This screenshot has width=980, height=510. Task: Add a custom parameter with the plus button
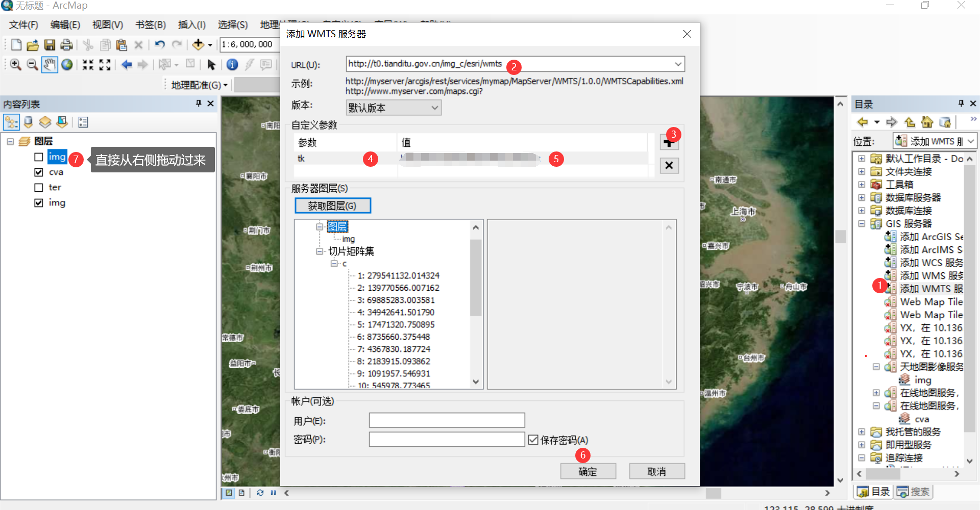[669, 142]
